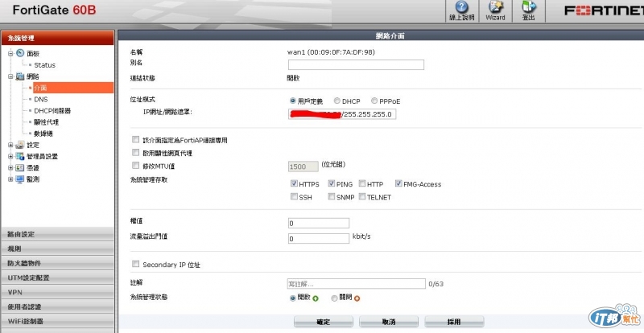
Task: Click the comment input field
Action: coord(356,283)
